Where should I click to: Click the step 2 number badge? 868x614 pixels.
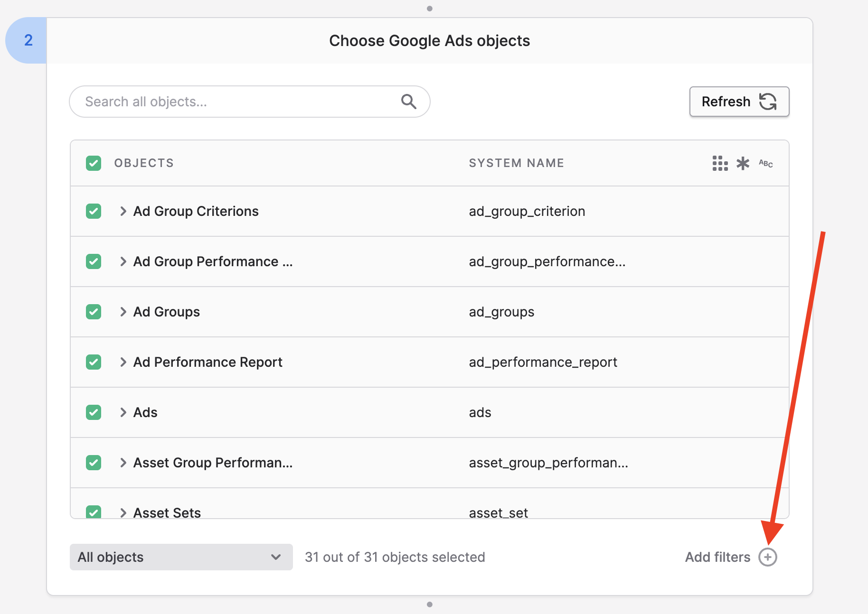[28, 40]
